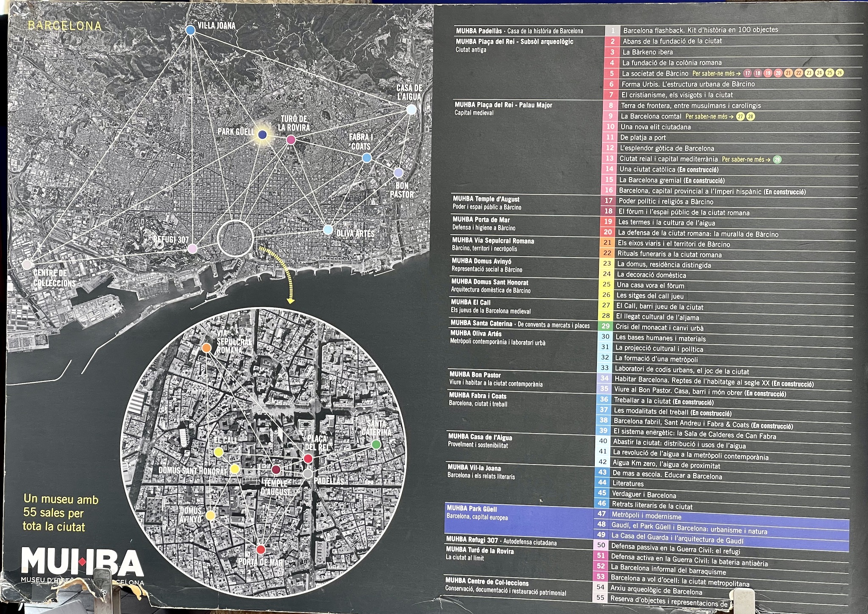Click the Oliva Artés light-blue marker

[328, 230]
